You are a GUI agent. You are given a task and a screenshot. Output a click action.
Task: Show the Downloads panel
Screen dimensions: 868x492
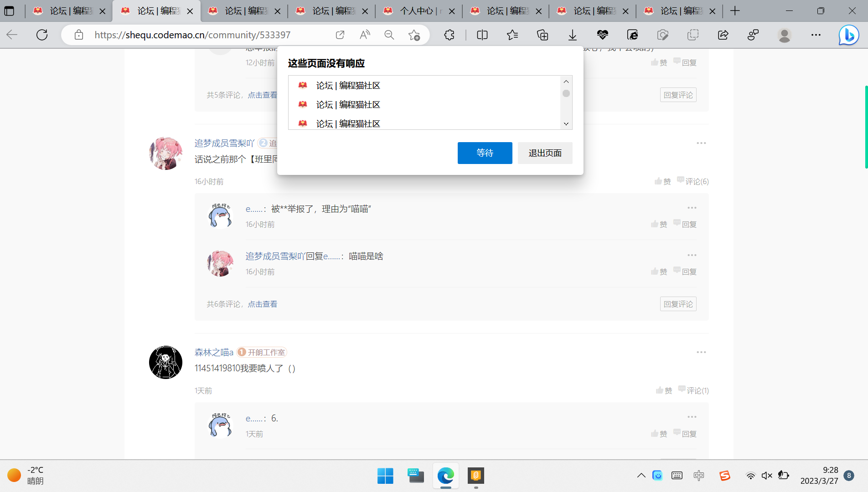pos(573,35)
